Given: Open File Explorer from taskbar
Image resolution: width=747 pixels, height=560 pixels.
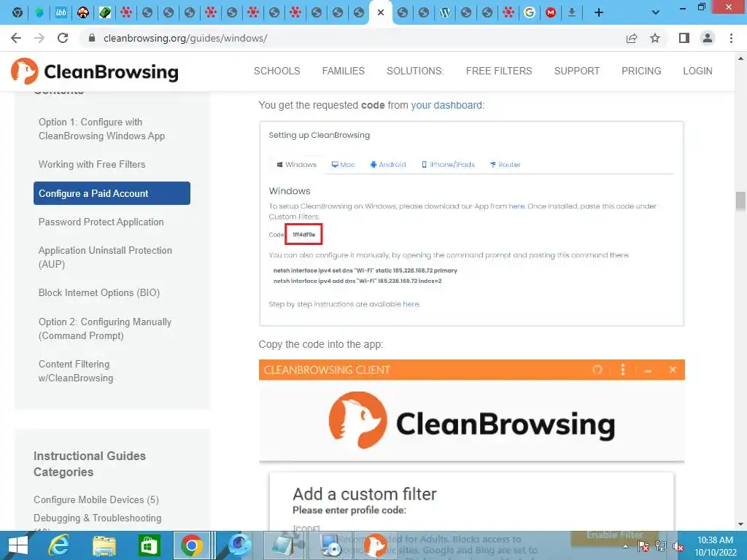Looking at the screenshot, I should click(x=104, y=545).
